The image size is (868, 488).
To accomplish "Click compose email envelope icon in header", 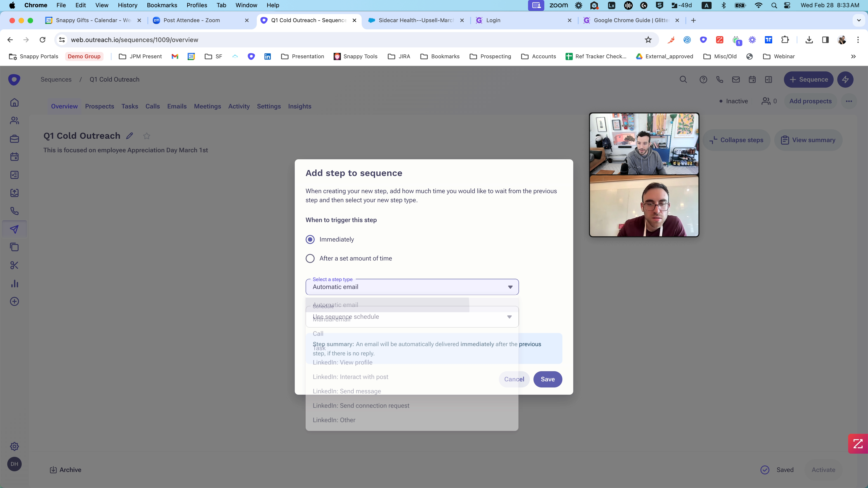I will [x=736, y=80].
